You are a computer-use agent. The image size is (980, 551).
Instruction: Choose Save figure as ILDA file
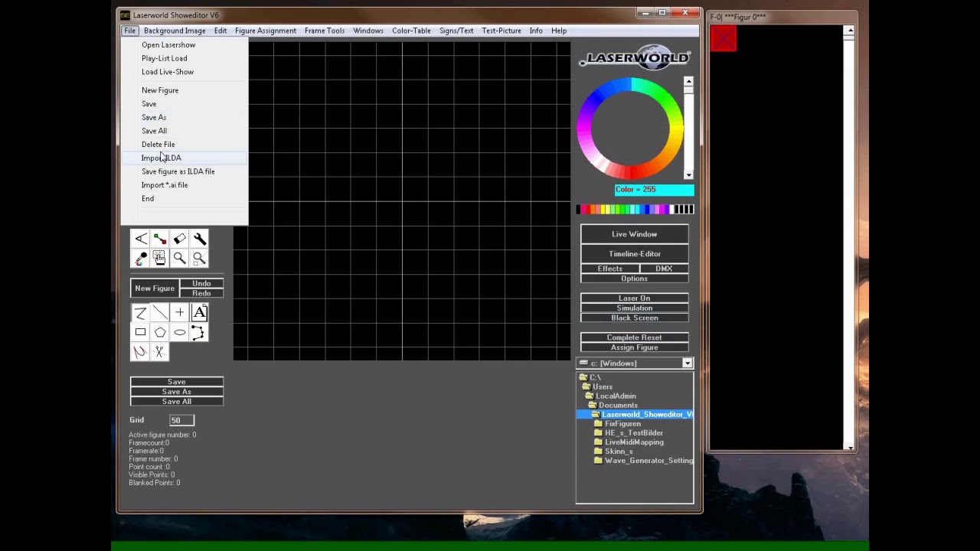[x=178, y=171]
